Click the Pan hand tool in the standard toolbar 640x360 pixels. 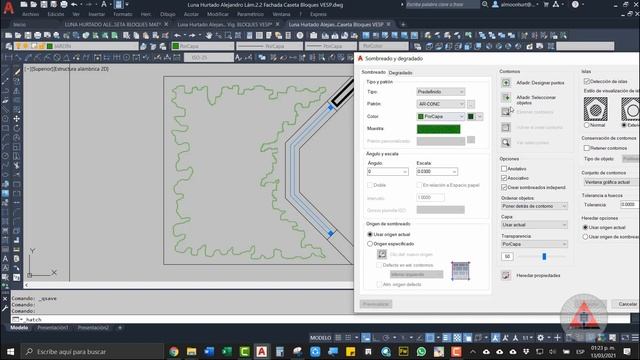pos(209,36)
